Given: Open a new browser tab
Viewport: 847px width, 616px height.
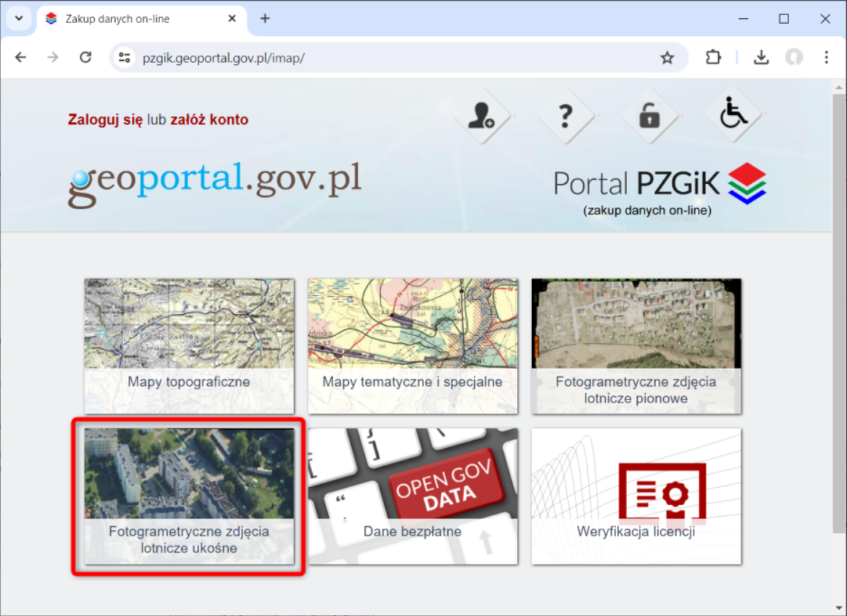Looking at the screenshot, I should pos(265,18).
